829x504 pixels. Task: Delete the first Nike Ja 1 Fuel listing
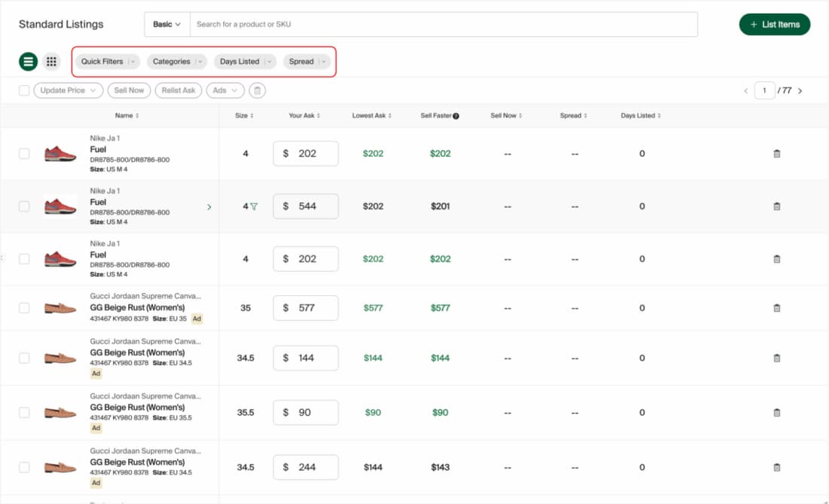pos(777,153)
